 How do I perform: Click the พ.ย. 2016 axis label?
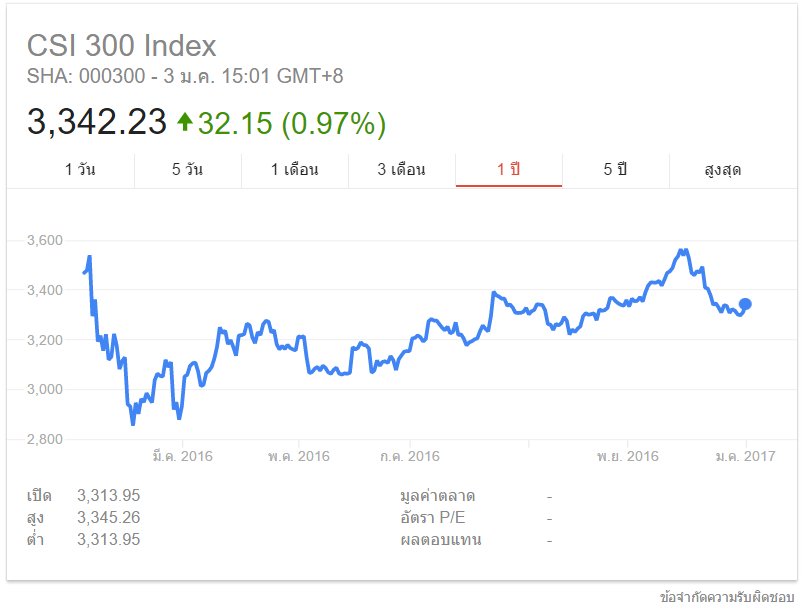tap(628, 457)
